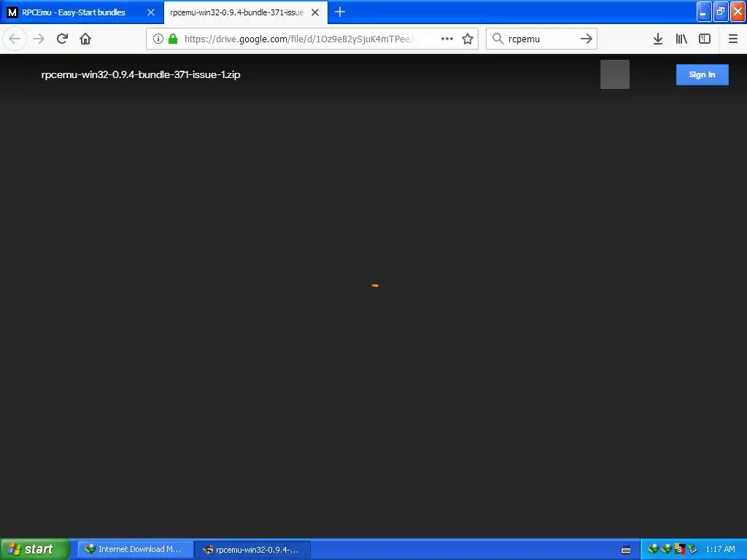Minimize the Firefox window
Image resolution: width=747 pixels, height=560 pixels.
click(x=704, y=12)
